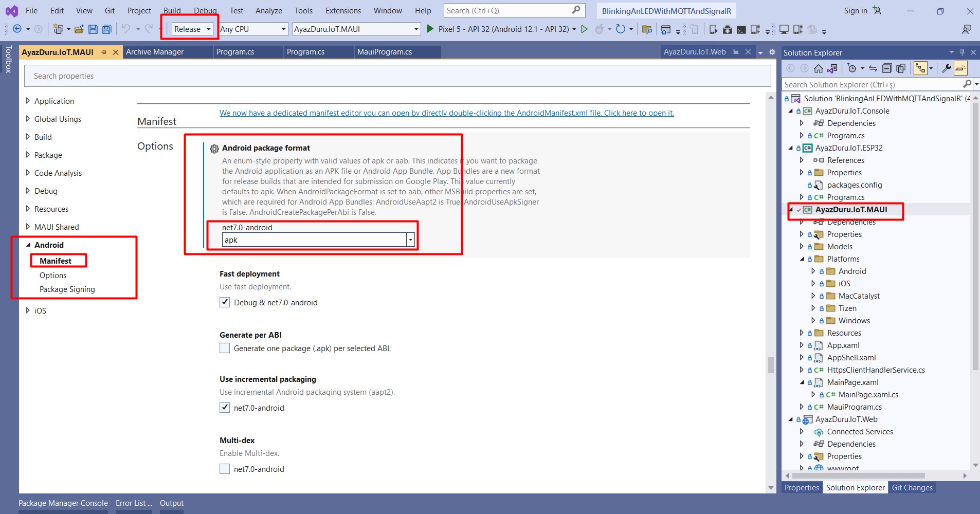Open the Package Manager Console tab
Screen dimensions: 980x514
coord(63,503)
